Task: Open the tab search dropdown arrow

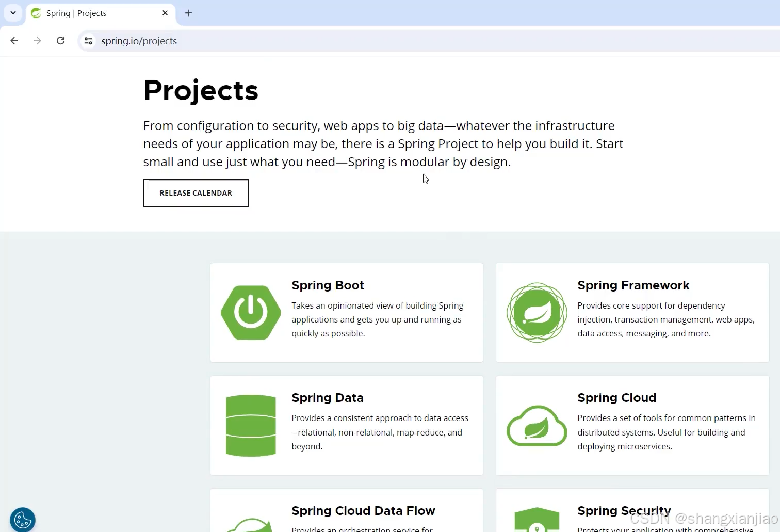Action: click(13, 13)
